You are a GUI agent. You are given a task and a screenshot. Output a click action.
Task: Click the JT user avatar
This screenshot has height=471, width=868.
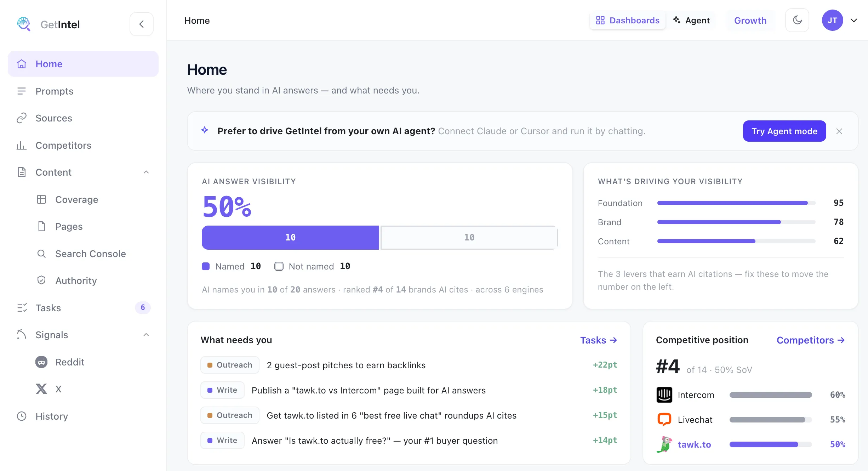click(x=833, y=20)
